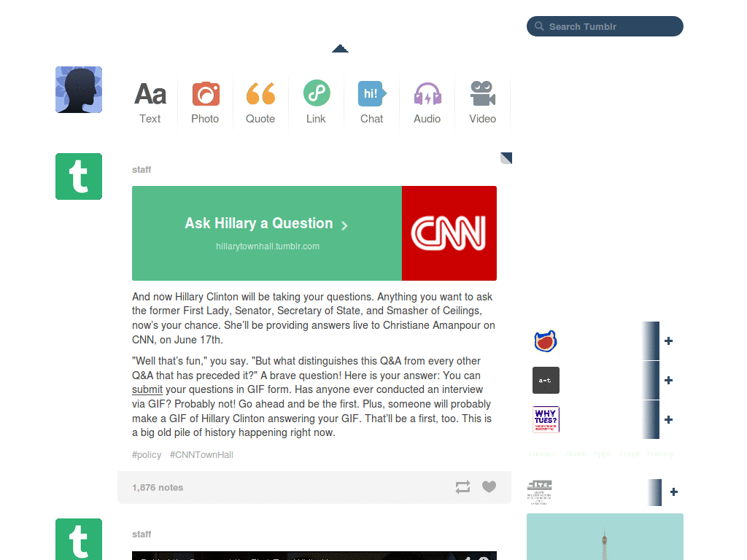The width and height of the screenshot is (747, 560).
Task: View the 1,876 notes on the post
Action: (158, 487)
